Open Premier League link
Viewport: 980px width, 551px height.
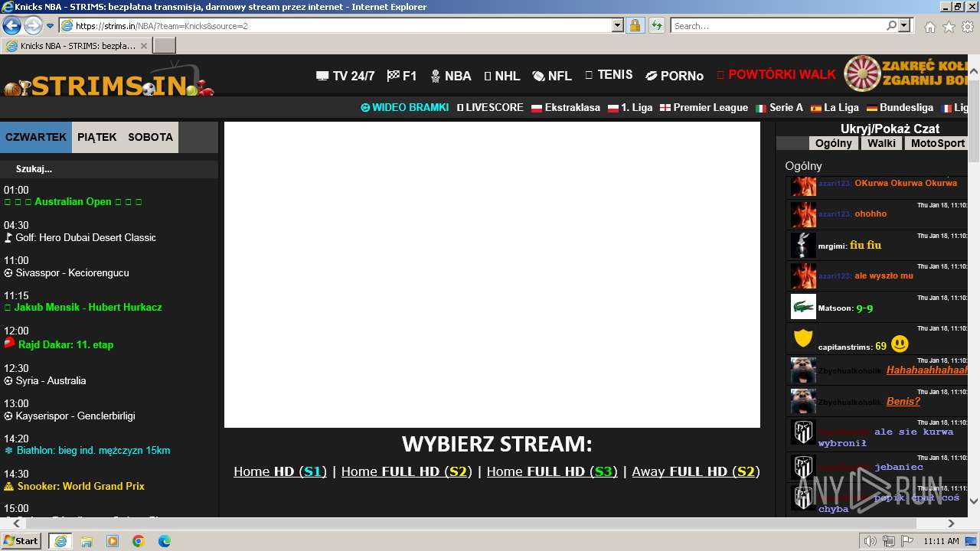point(704,107)
